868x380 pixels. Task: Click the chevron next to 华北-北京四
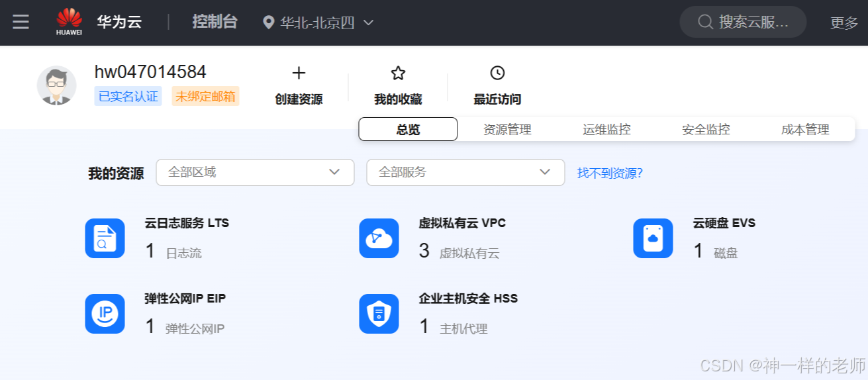click(x=369, y=23)
